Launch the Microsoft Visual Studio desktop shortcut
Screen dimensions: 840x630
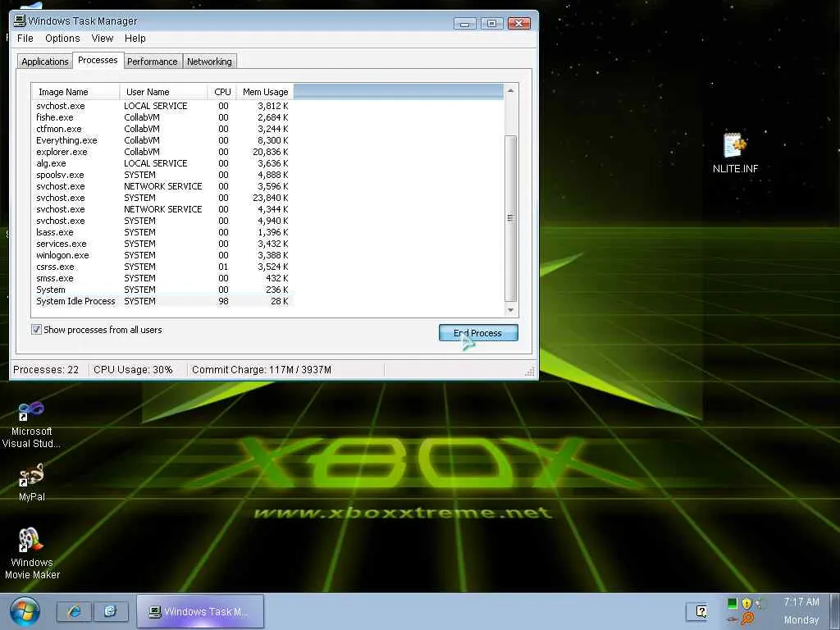[x=31, y=424]
